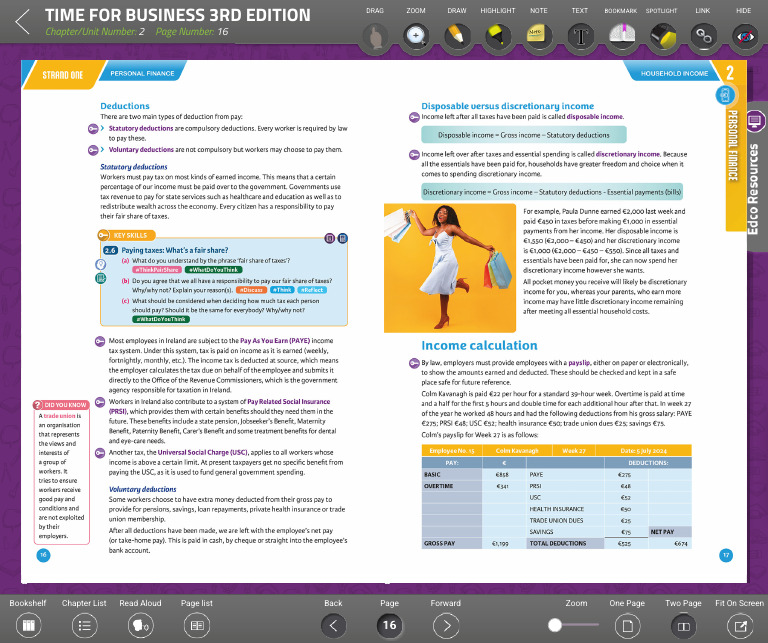Click the first #WhatDoYouThink tag under (a)
The image size is (768, 643).
(214, 270)
